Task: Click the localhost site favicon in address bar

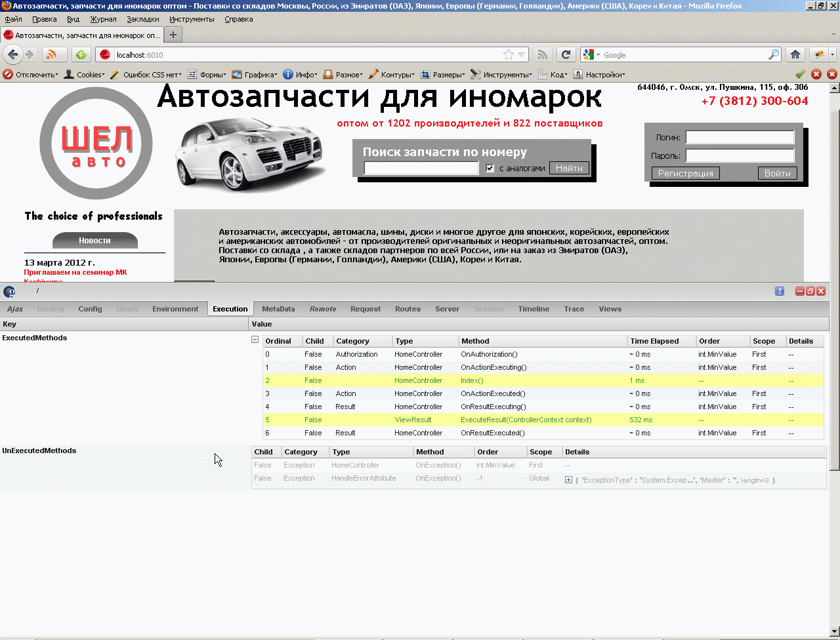Action: coord(105,55)
